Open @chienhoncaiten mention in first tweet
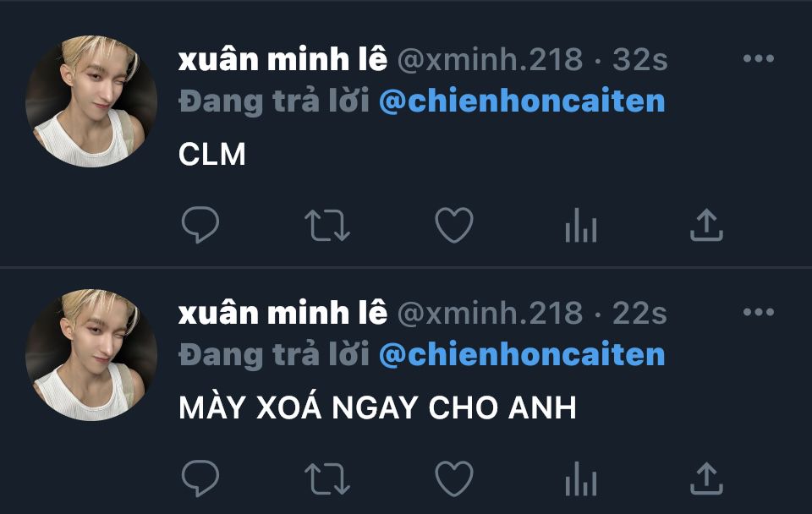The height and width of the screenshot is (514, 812). pos(522,101)
